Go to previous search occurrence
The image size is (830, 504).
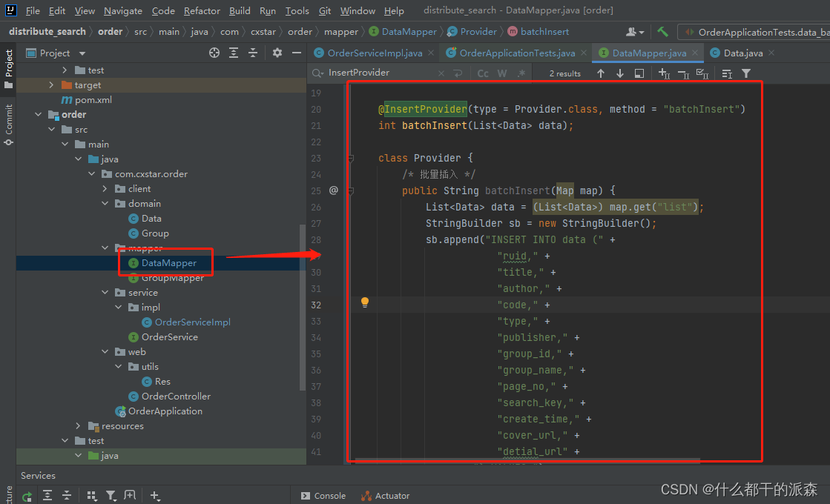600,73
